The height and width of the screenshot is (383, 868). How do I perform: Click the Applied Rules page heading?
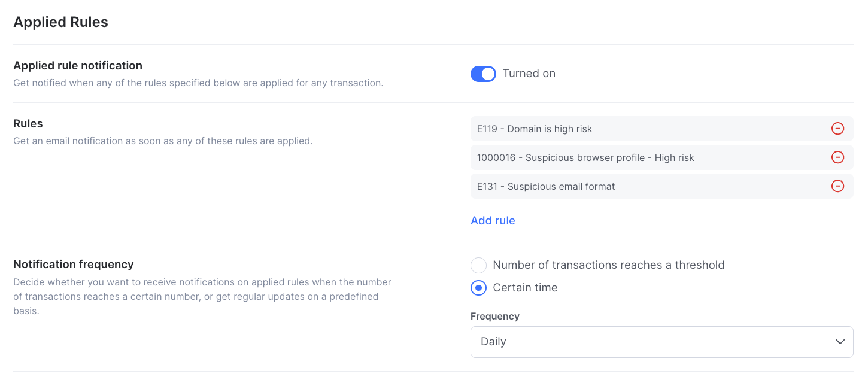click(x=60, y=22)
